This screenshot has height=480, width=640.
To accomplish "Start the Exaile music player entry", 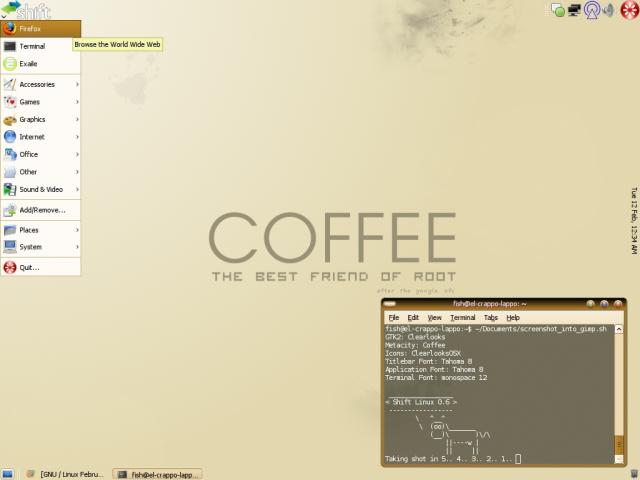I will pyautogui.click(x=40, y=64).
